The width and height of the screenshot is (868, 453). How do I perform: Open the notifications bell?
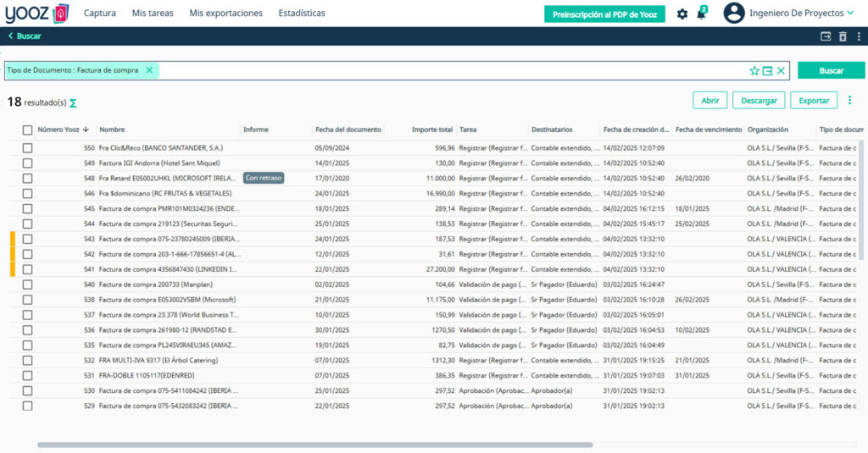701,14
